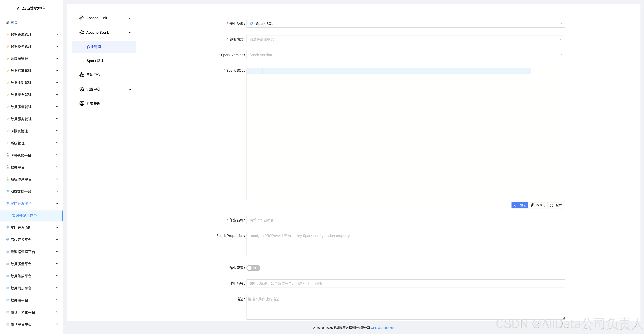The width and height of the screenshot is (644, 334).
Task: Expand the 数据标准管理 chevron
Action: click(x=57, y=70)
